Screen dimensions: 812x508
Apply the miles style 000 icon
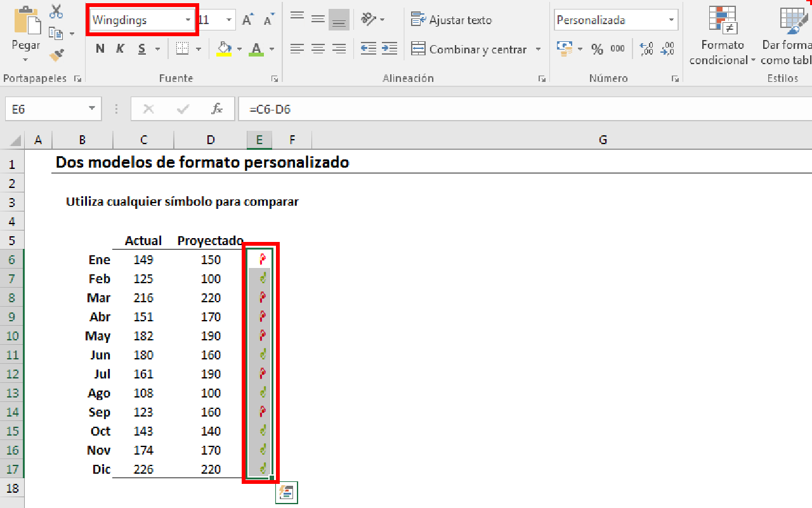[618, 48]
